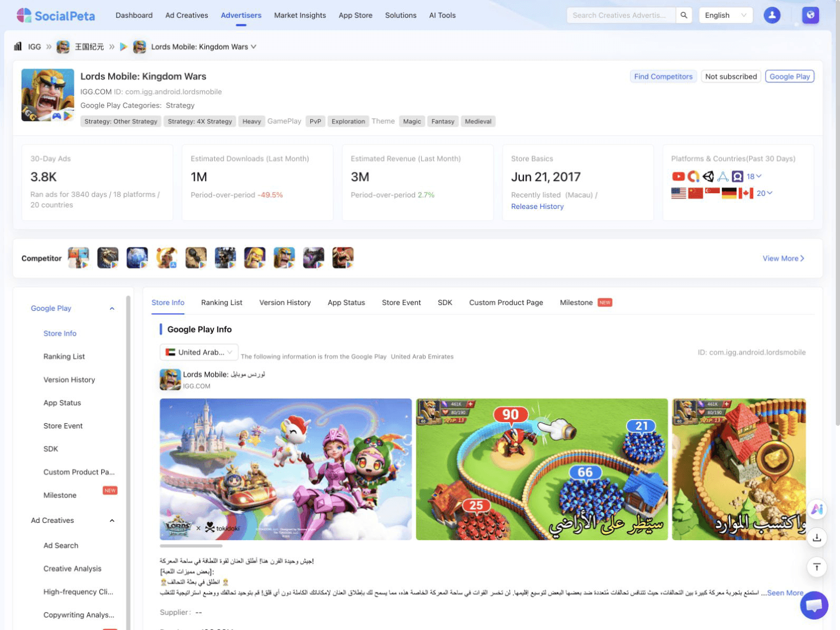Expand the Lords Mobile: Kingdom Wars breadcrumb dropdown
This screenshot has height=630, width=840.
click(204, 47)
